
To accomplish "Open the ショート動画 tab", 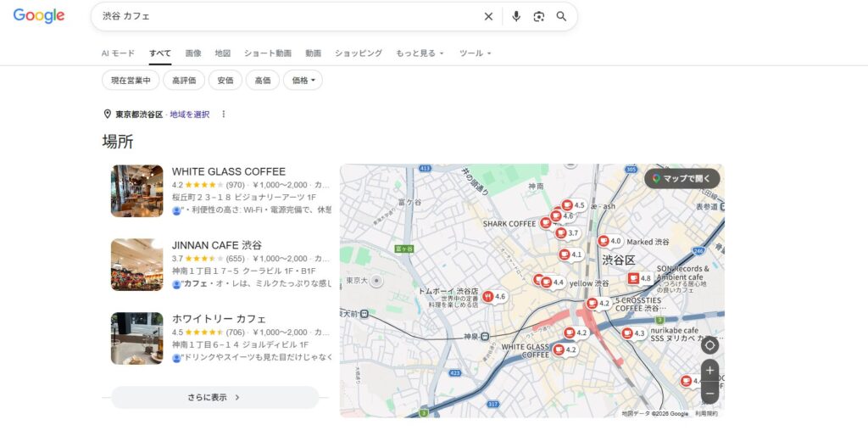I will pyautogui.click(x=268, y=53).
